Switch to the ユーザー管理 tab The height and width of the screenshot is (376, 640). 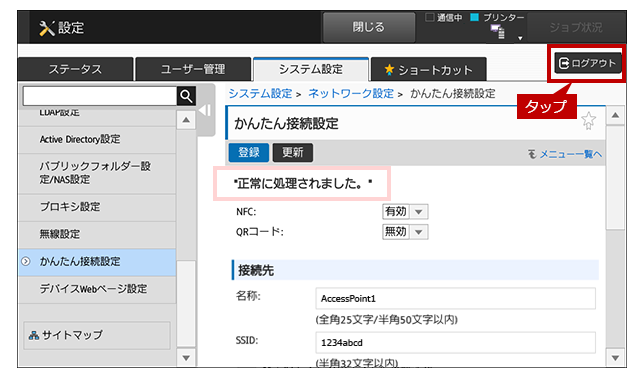pos(193,69)
